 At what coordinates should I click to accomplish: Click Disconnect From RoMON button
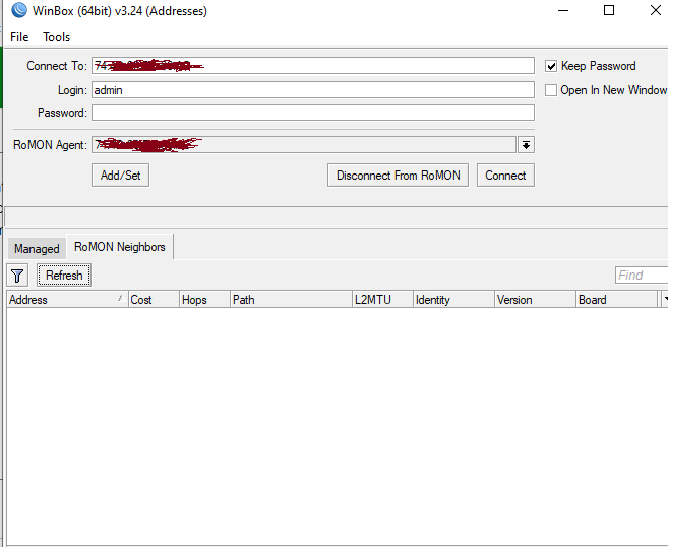pyautogui.click(x=398, y=175)
